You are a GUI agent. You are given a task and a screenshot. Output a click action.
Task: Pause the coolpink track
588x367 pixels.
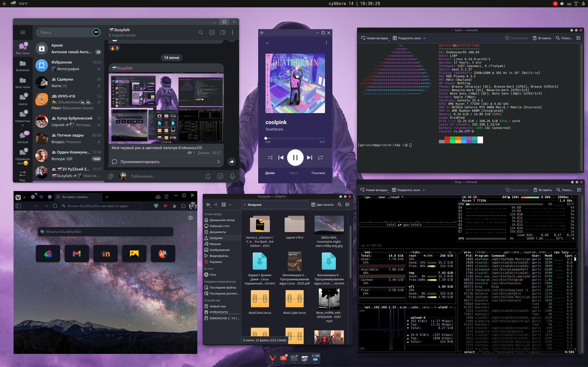coord(295,158)
